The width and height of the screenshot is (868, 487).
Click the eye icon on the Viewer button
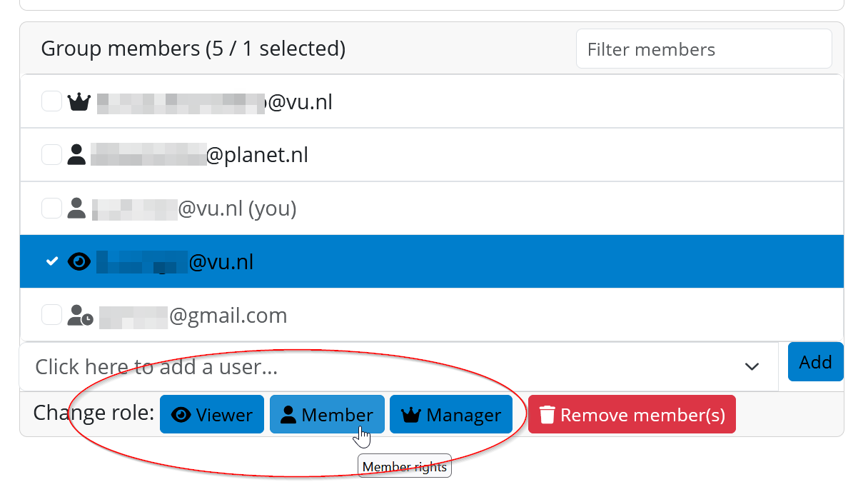coord(181,415)
